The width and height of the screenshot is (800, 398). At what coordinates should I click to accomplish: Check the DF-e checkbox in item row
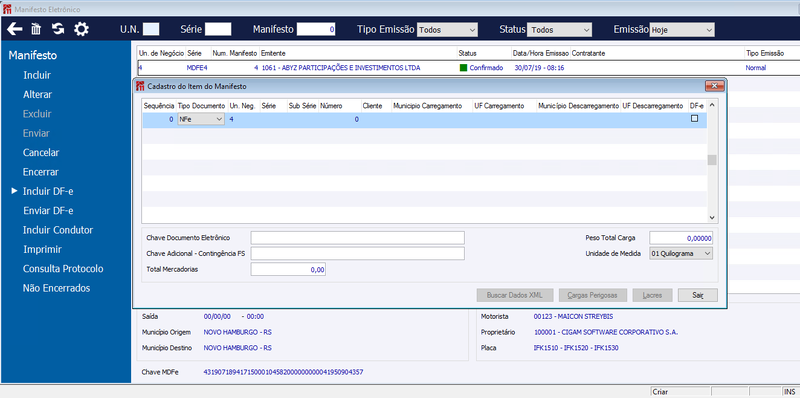coord(694,118)
